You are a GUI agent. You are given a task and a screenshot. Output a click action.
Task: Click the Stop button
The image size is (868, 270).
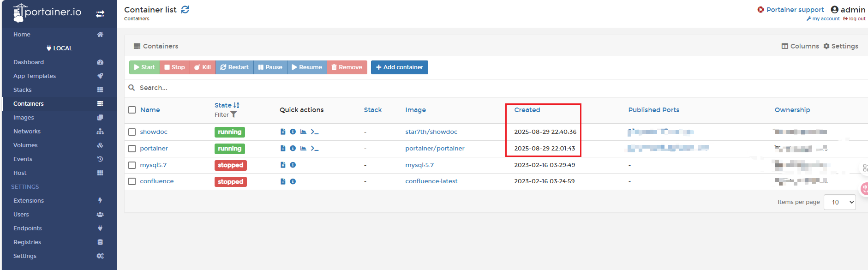pos(174,67)
